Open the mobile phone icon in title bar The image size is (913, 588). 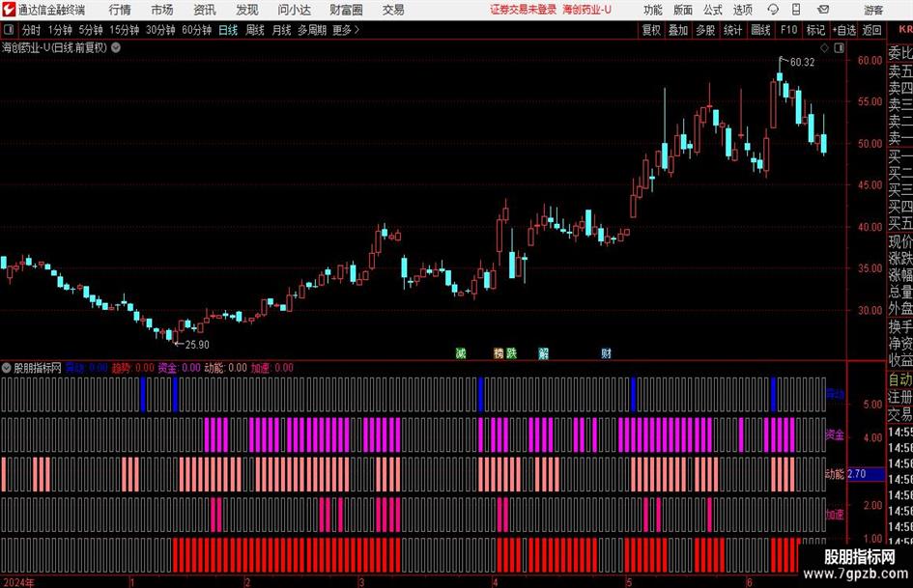coord(796,10)
